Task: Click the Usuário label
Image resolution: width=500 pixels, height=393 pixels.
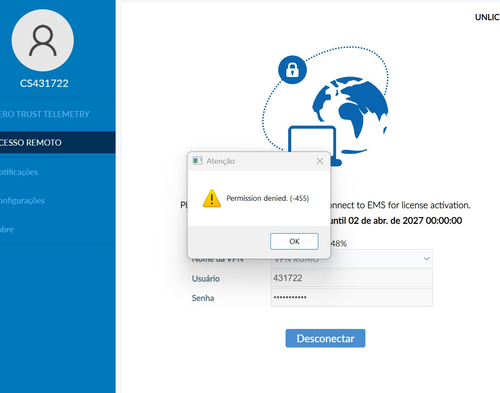Action: [206, 279]
